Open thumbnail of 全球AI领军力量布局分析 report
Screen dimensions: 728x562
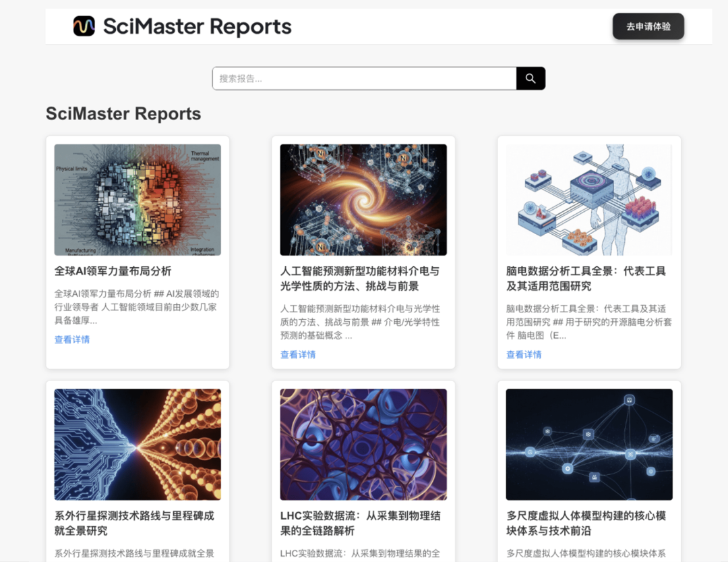138,200
